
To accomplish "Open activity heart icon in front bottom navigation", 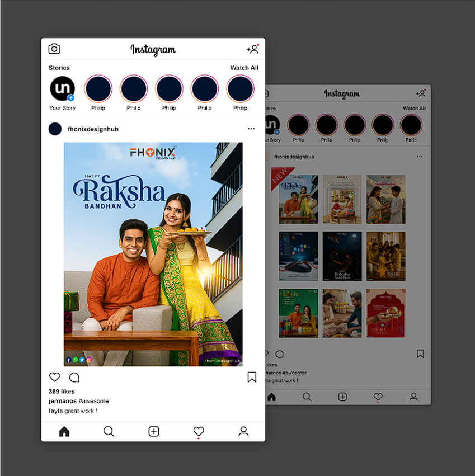I will (199, 431).
